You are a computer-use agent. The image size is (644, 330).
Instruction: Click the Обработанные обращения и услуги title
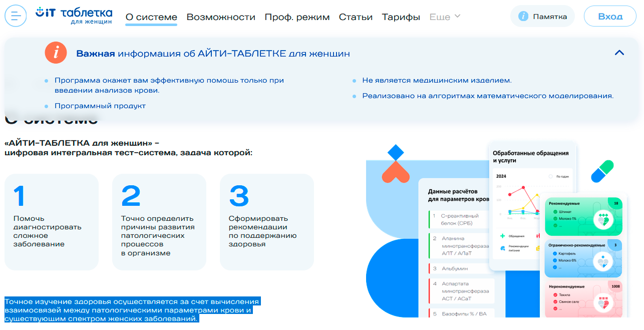pos(531,157)
